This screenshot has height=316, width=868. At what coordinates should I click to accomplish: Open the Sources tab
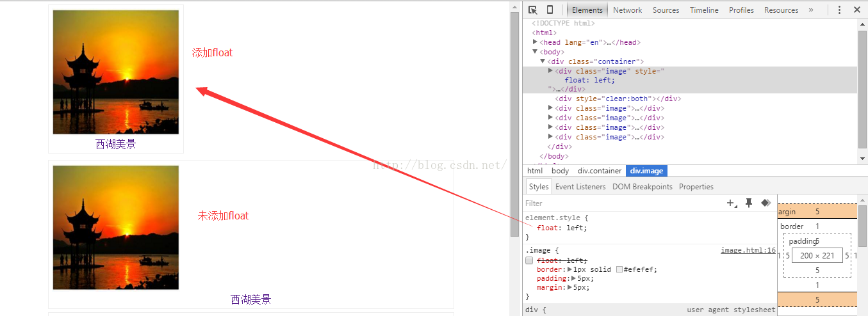point(666,10)
